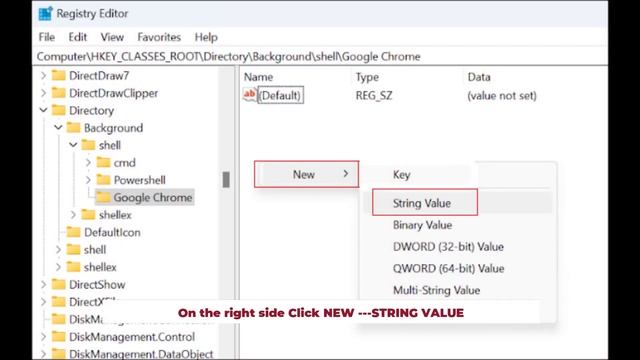Click the Directory folder icon

click(x=59, y=110)
